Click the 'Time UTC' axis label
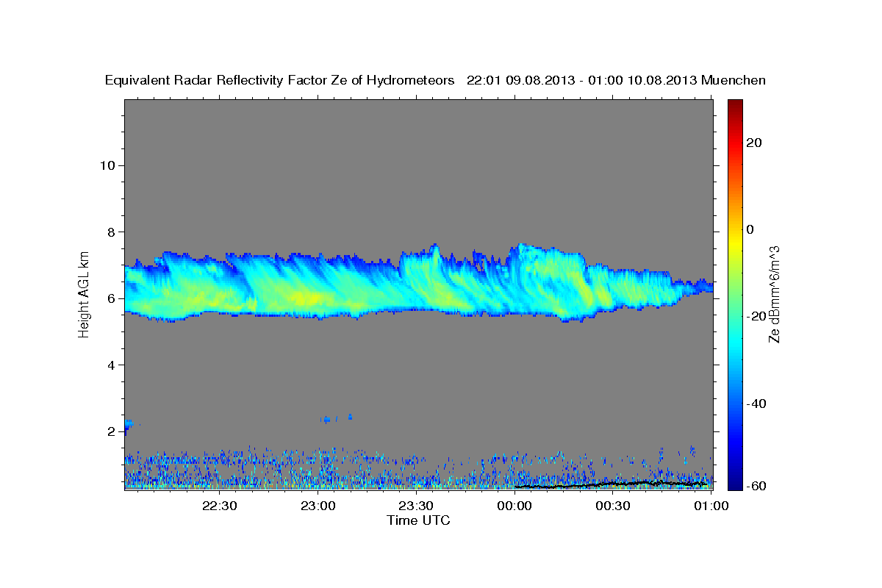Viewport: 882px width, 588px height. [x=418, y=520]
